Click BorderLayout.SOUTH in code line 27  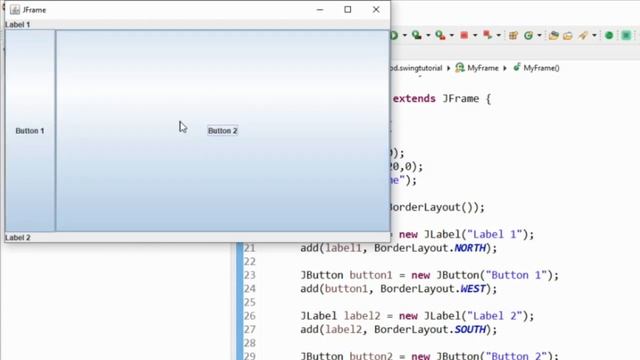tap(430, 329)
